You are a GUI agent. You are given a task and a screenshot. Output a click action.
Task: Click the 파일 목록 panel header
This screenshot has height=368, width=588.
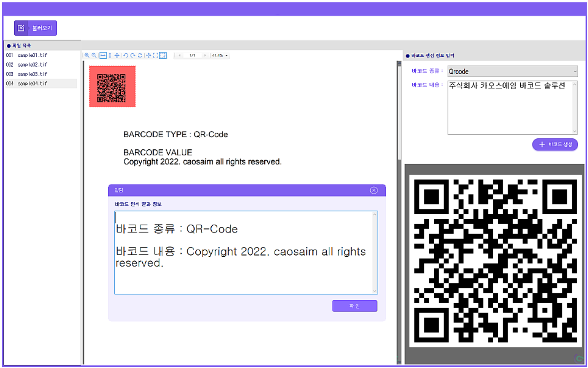click(x=42, y=45)
